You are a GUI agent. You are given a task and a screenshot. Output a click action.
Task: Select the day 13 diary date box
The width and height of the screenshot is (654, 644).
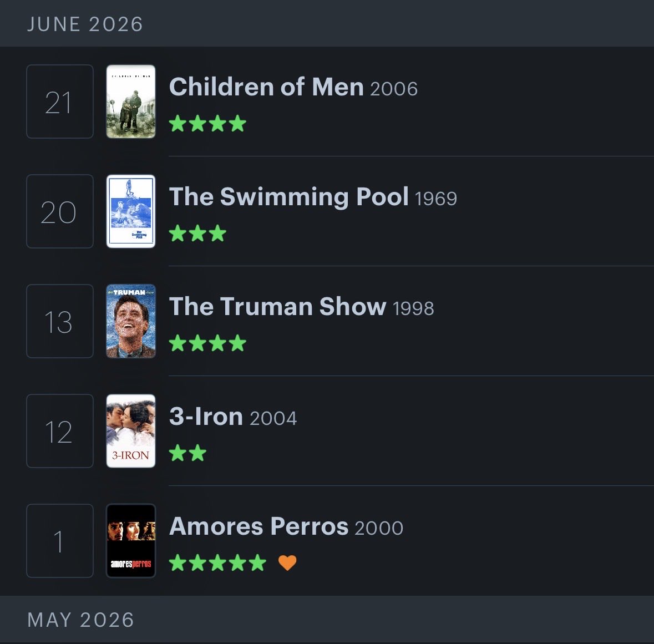[x=60, y=321]
